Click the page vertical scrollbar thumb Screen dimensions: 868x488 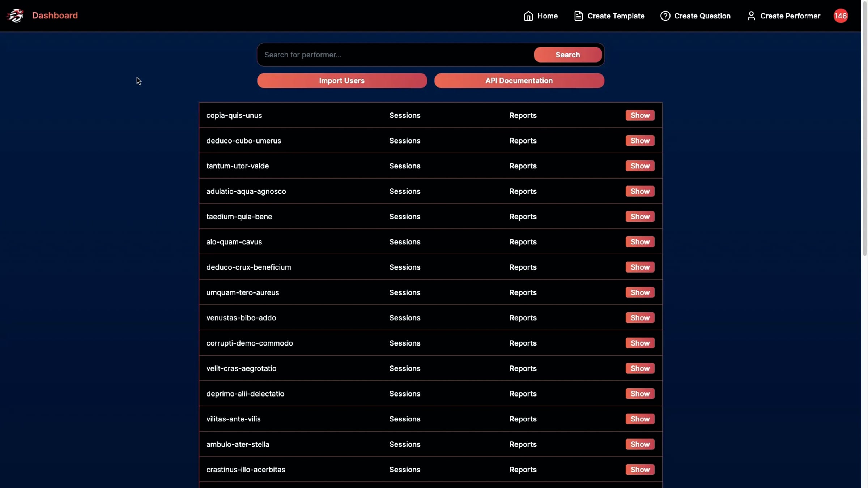click(865, 128)
